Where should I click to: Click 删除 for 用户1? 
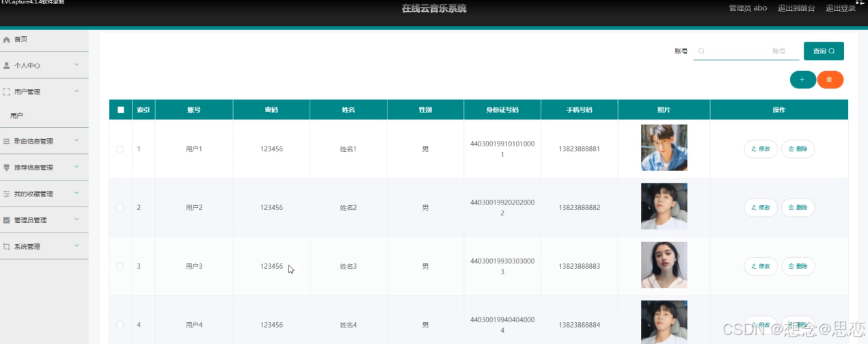click(798, 149)
